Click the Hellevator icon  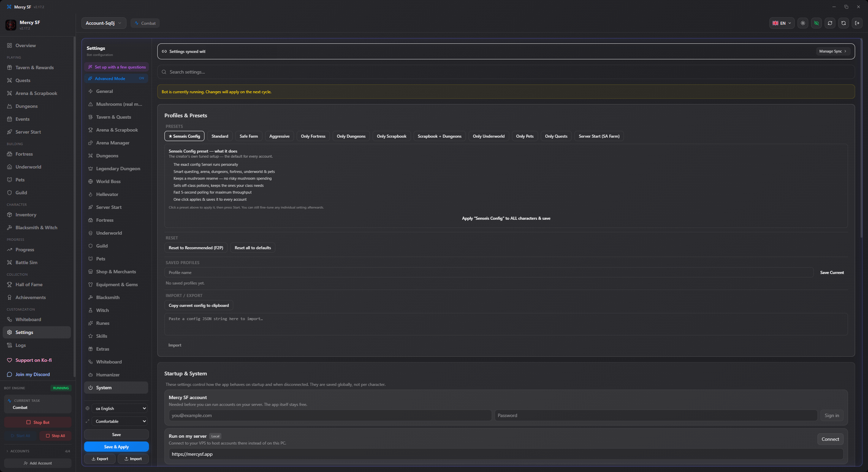pyautogui.click(x=91, y=195)
